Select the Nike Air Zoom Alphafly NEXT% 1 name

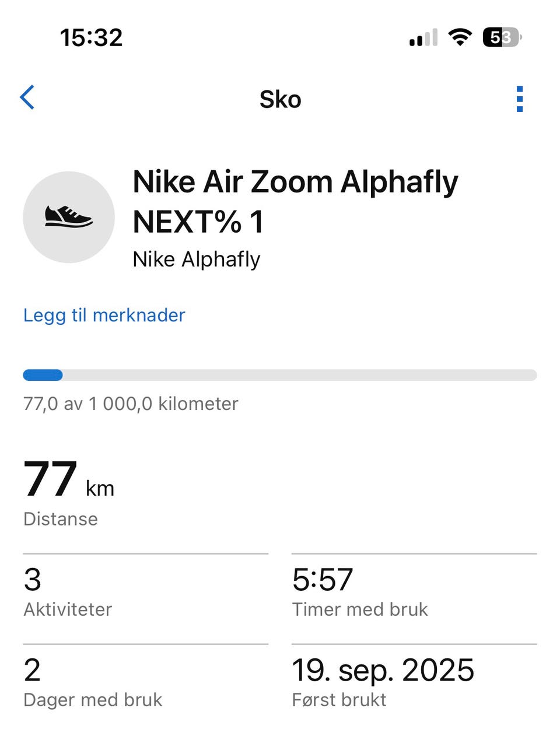(x=295, y=201)
